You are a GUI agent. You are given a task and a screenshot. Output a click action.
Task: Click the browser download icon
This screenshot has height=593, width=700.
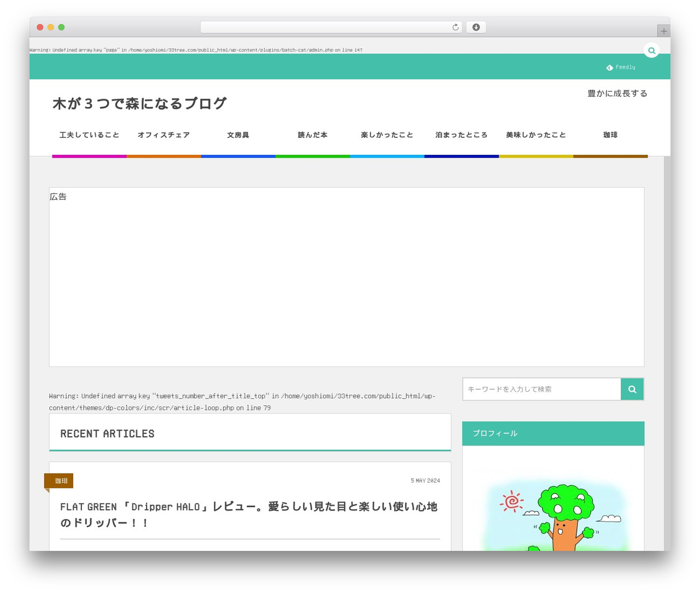(476, 27)
